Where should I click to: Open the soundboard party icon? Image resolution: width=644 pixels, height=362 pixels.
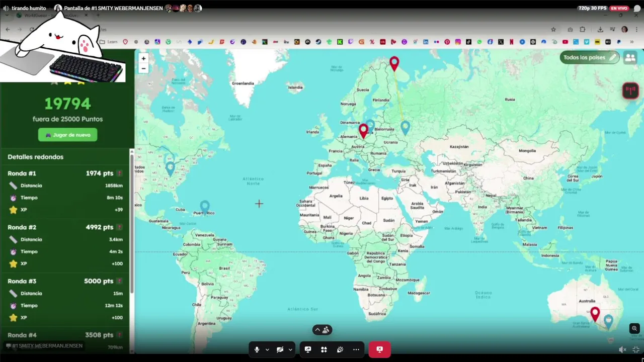(x=340, y=349)
